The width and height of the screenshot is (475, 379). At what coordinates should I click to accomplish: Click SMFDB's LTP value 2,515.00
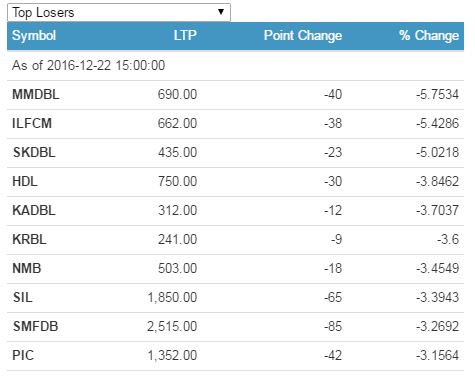(172, 327)
